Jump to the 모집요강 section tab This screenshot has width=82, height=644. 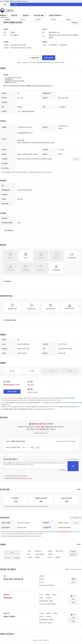click(x=8, y=19)
